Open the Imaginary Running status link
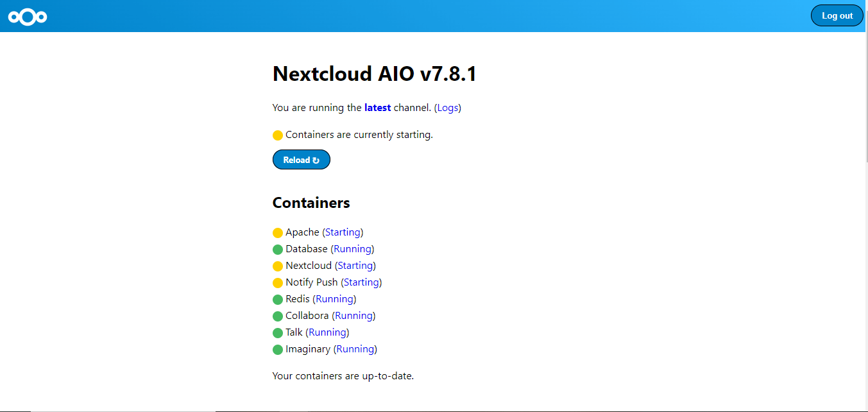This screenshot has height=412, width=868. (355, 348)
